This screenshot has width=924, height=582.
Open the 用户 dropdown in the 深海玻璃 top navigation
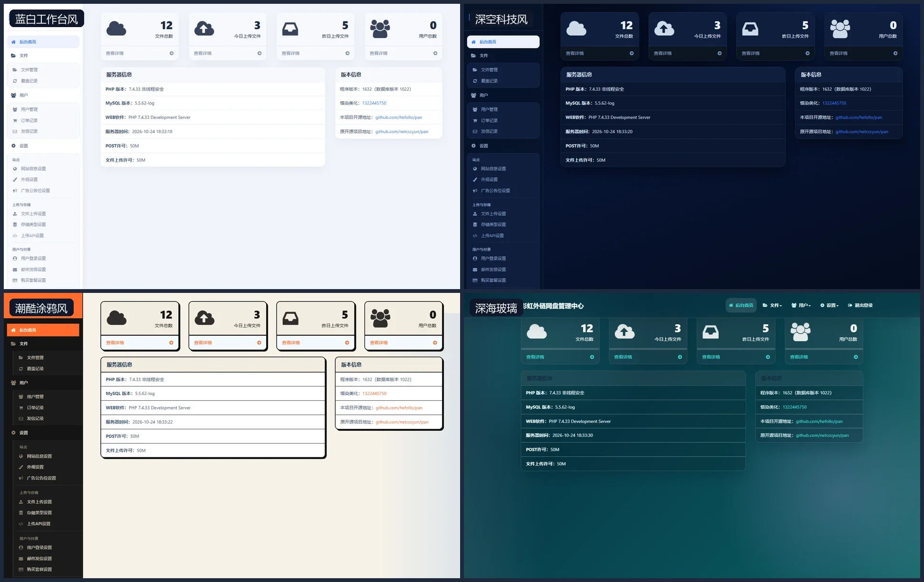[801, 305]
